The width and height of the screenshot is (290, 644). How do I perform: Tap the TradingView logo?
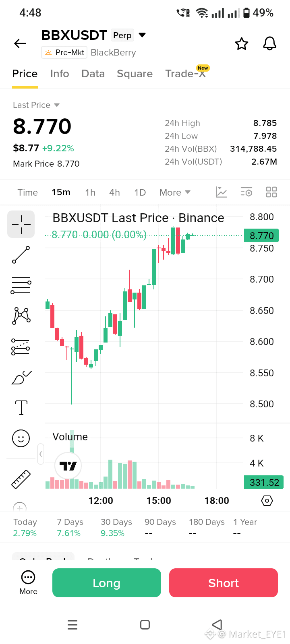[x=68, y=466]
